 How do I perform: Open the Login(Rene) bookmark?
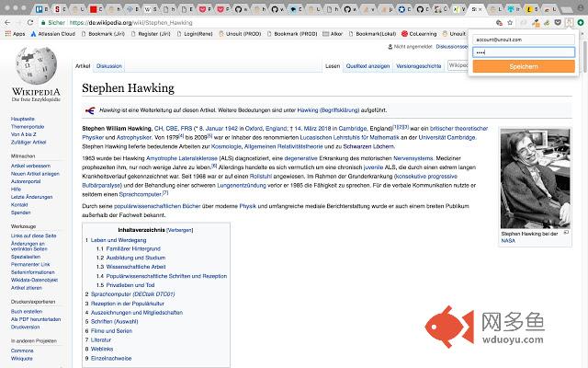[195, 34]
